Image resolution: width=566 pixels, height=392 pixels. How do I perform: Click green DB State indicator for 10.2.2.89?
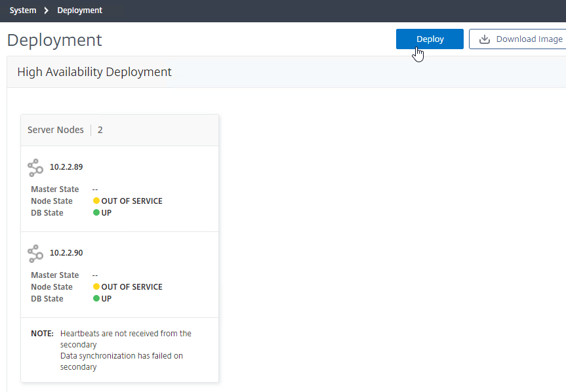tap(96, 212)
